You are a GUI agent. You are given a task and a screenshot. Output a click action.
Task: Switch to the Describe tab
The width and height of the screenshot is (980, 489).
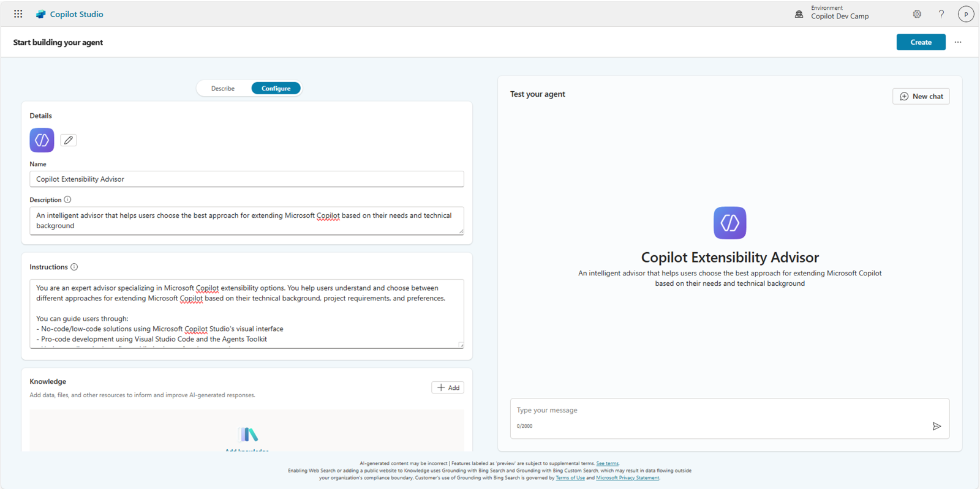click(223, 88)
